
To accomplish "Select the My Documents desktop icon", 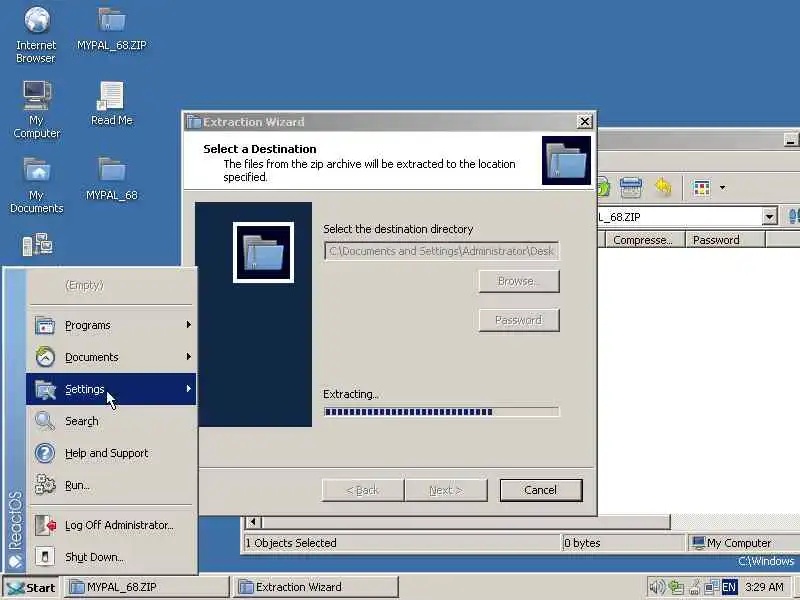I will 36,184.
